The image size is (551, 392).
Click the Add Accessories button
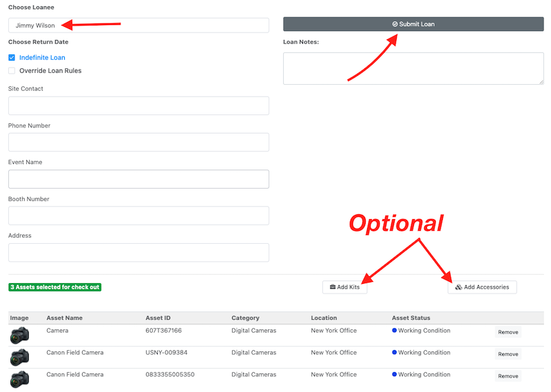pos(481,287)
